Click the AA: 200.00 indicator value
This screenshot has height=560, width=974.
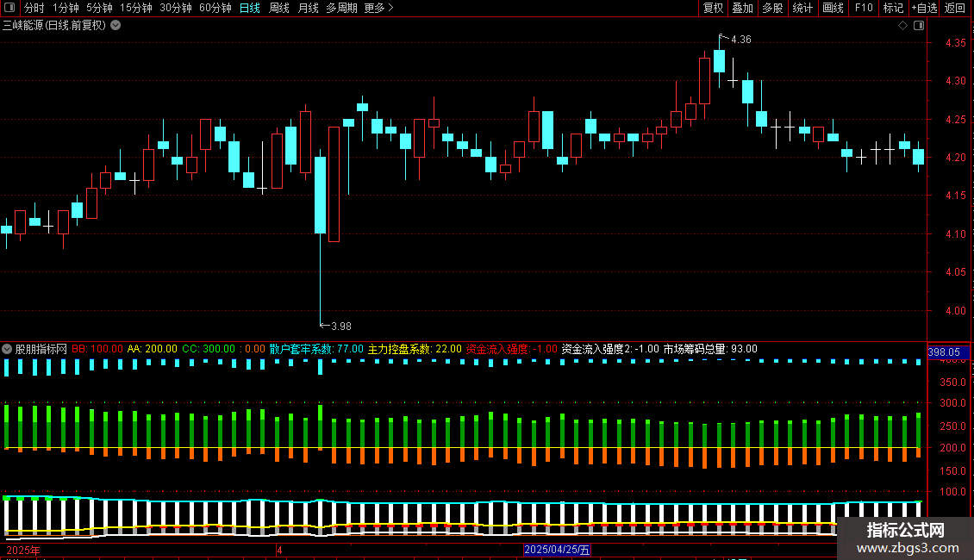point(153,349)
